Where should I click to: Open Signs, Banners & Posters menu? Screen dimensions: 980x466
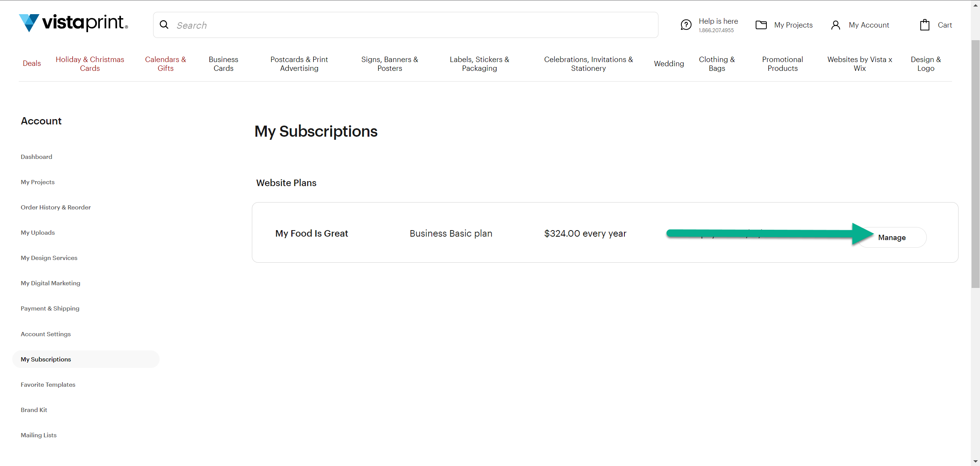(x=390, y=64)
